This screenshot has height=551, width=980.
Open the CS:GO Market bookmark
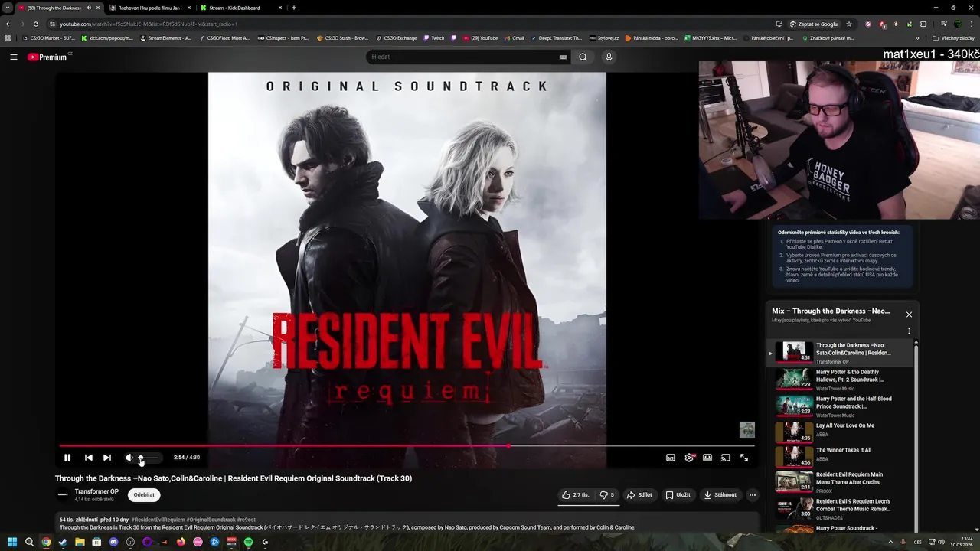click(x=50, y=37)
